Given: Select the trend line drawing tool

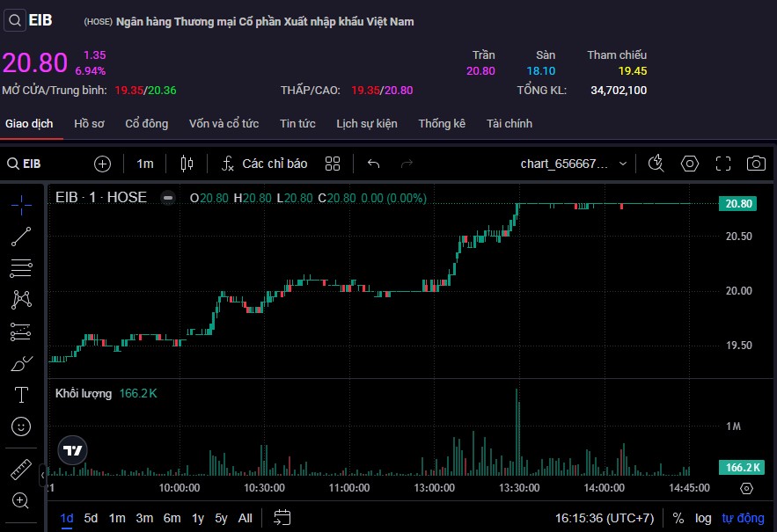Looking at the screenshot, I should click(x=21, y=236).
